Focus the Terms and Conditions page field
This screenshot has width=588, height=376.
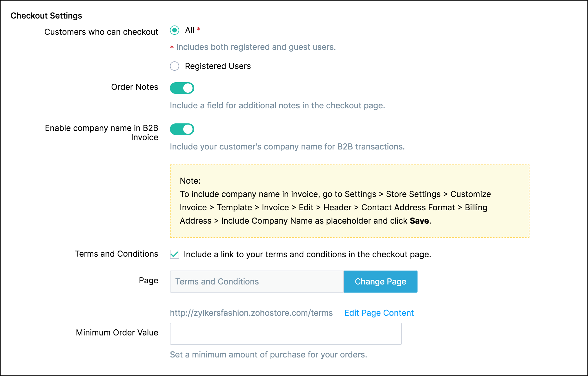click(x=257, y=282)
